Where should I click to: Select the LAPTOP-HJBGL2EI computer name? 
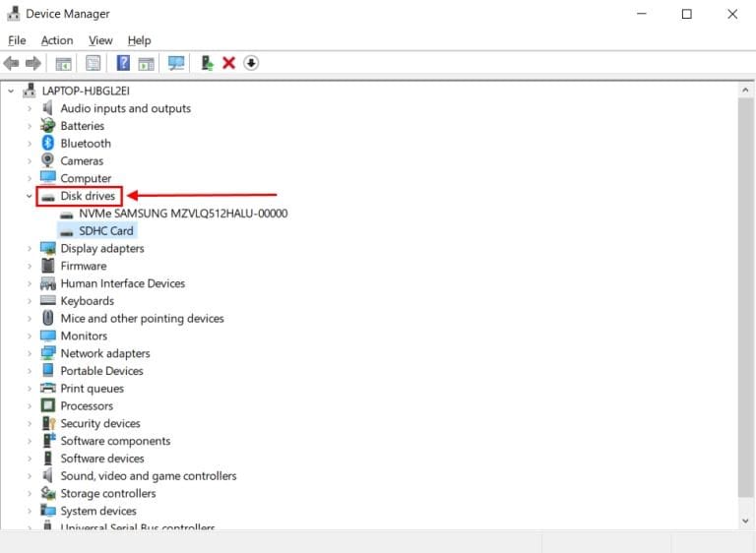click(x=86, y=91)
